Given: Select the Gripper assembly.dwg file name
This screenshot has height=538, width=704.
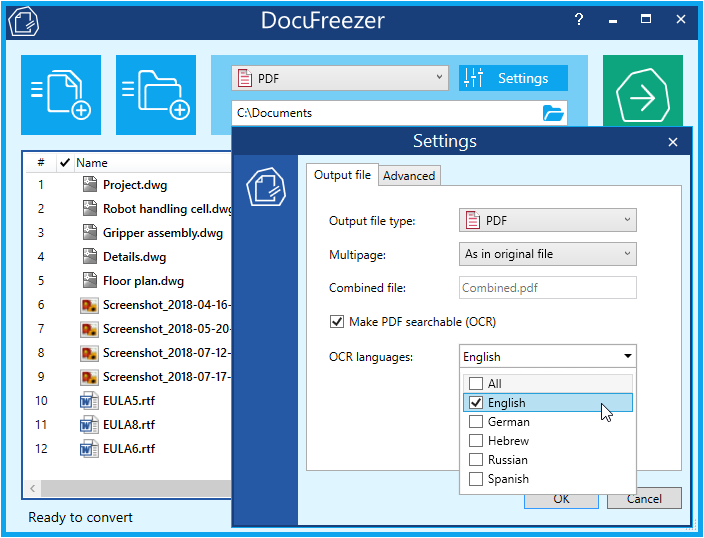Looking at the screenshot, I should click(x=163, y=233).
